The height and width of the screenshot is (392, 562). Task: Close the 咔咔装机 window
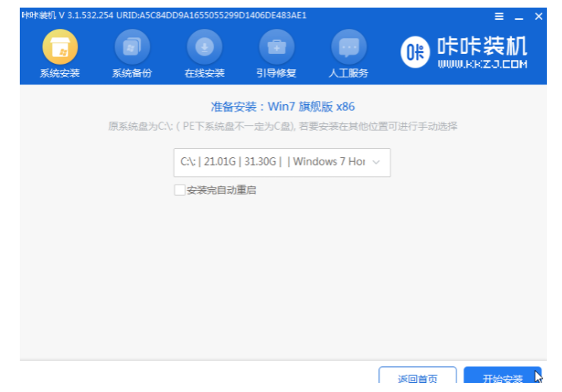click(x=539, y=16)
